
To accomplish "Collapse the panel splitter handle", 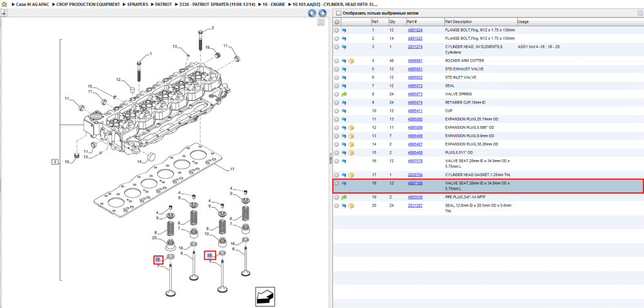I will point(330,159).
